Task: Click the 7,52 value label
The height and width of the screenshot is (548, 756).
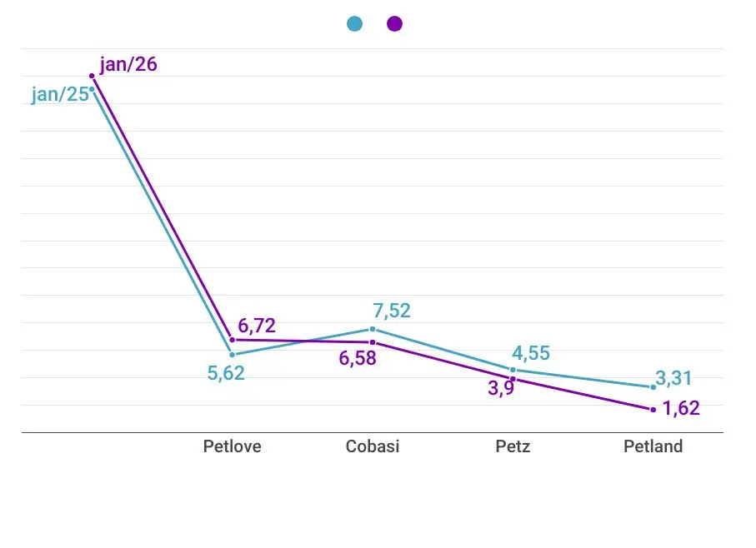Action: [392, 311]
